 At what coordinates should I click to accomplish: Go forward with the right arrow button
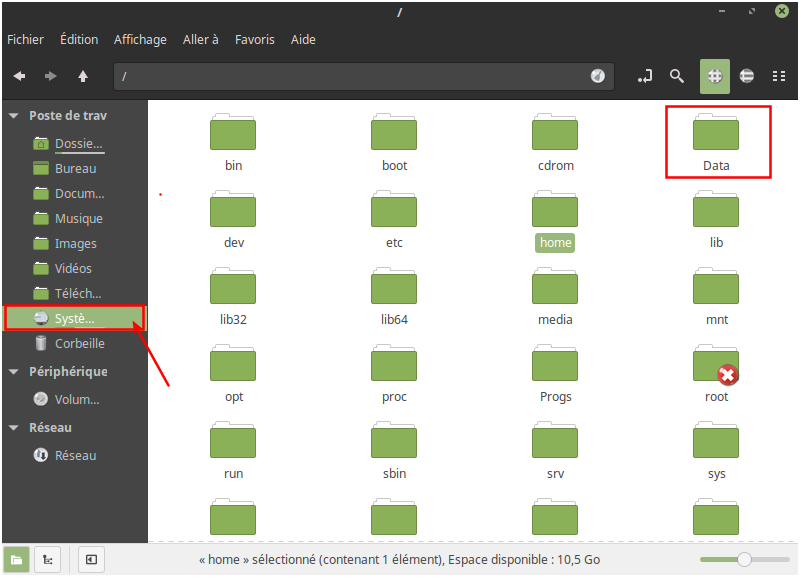tap(50, 76)
